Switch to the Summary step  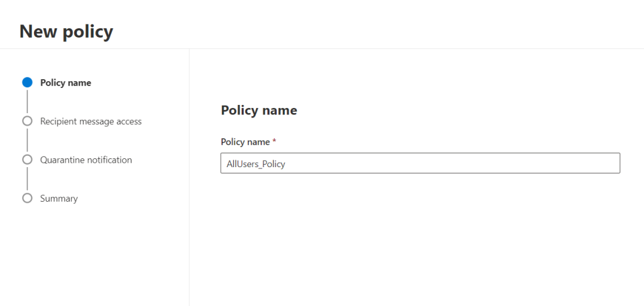point(58,198)
